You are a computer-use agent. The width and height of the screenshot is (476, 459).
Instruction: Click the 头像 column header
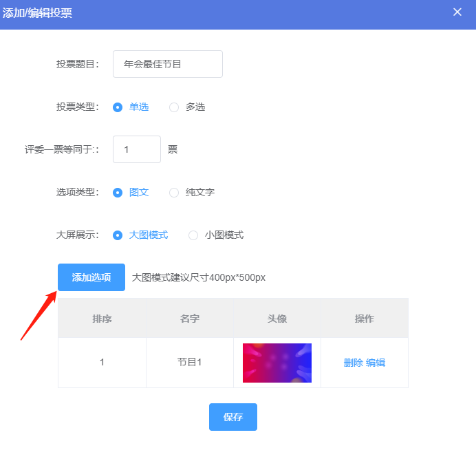(x=277, y=319)
